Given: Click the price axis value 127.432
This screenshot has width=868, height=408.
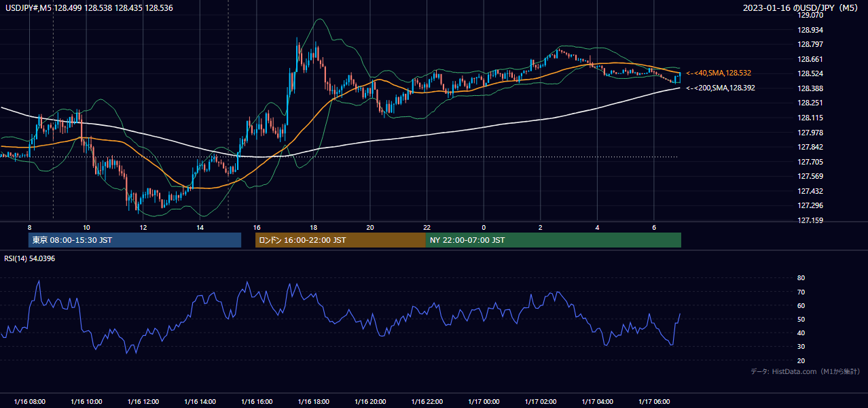Looking at the screenshot, I should pos(810,191).
